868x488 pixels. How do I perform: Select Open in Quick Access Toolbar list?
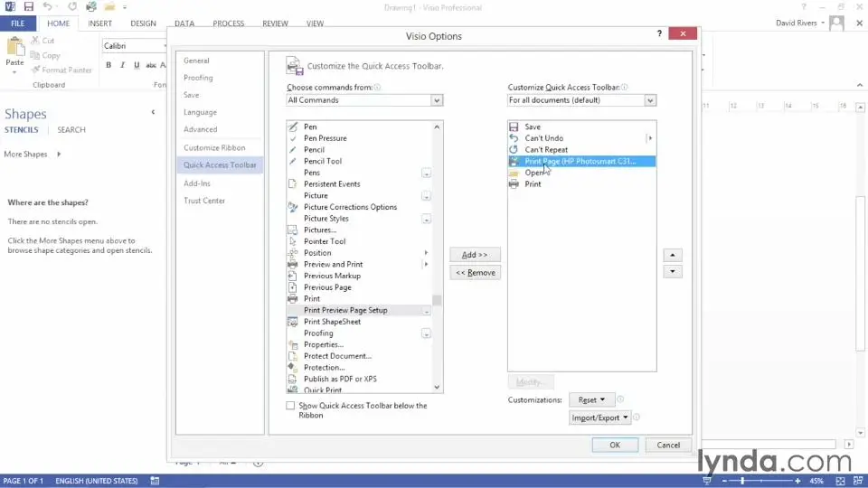[x=581, y=173]
